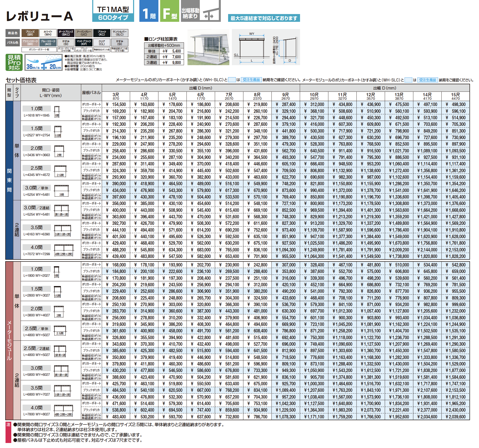Screen dimensions: 479x448
Task: Pick the アーバングレー (UC) color swatch
Action: tap(84, 33)
